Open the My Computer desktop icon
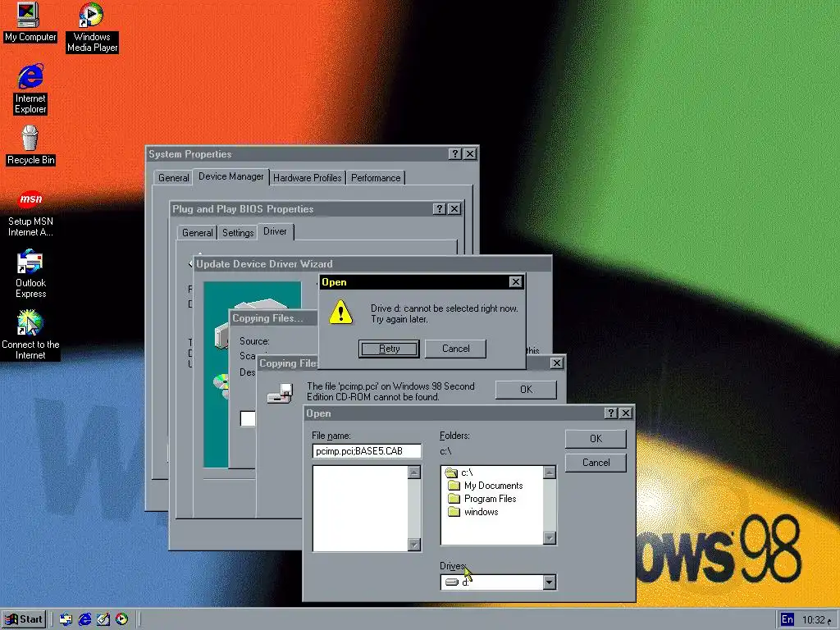The image size is (840, 630). point(30,22)
